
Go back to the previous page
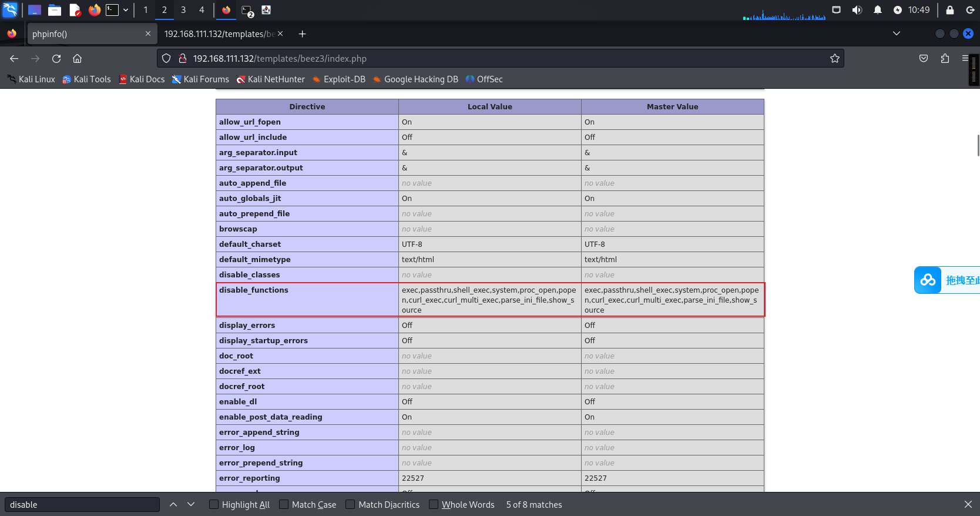14,58
